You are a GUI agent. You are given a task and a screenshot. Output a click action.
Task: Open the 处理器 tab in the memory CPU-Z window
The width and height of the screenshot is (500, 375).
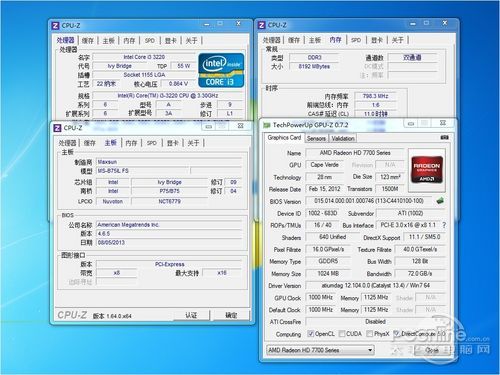[271, 40]
